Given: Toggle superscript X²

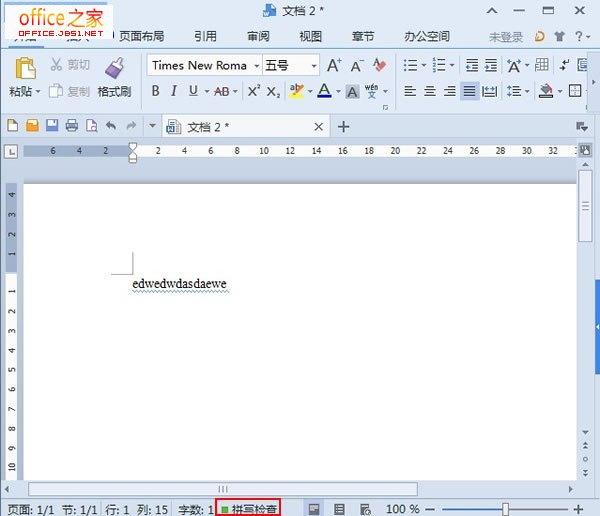Looking at the screenshot, I should tap(254, 91).
